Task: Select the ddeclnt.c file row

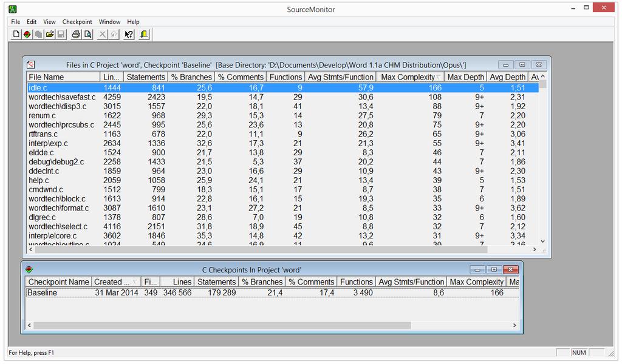Action: click(x=283, y=170)
